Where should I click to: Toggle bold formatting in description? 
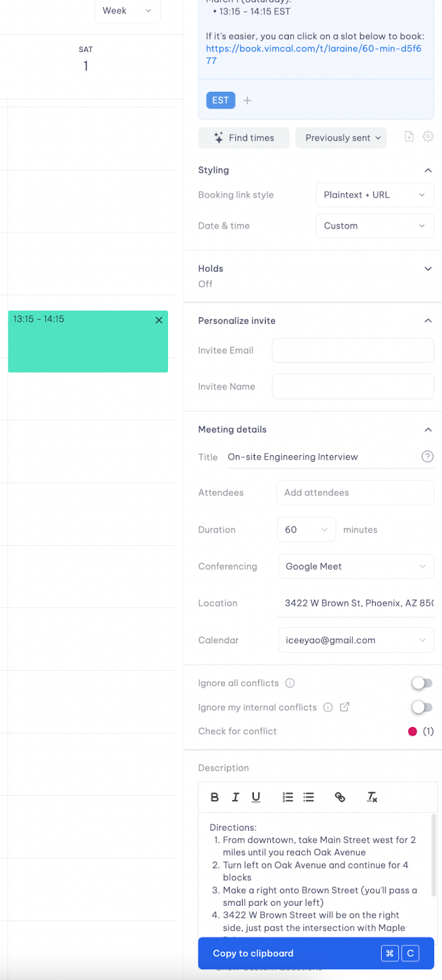215,797
